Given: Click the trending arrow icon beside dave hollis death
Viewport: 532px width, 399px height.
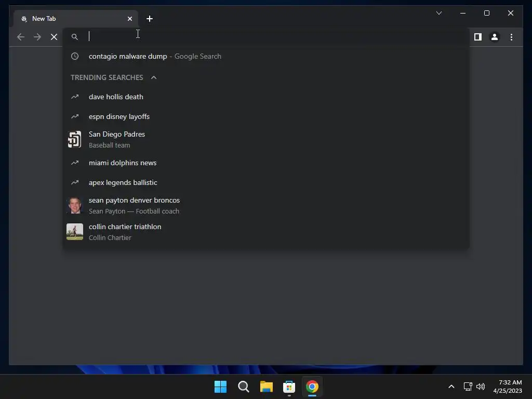Looking at the screenshot, I should [75, 97].
